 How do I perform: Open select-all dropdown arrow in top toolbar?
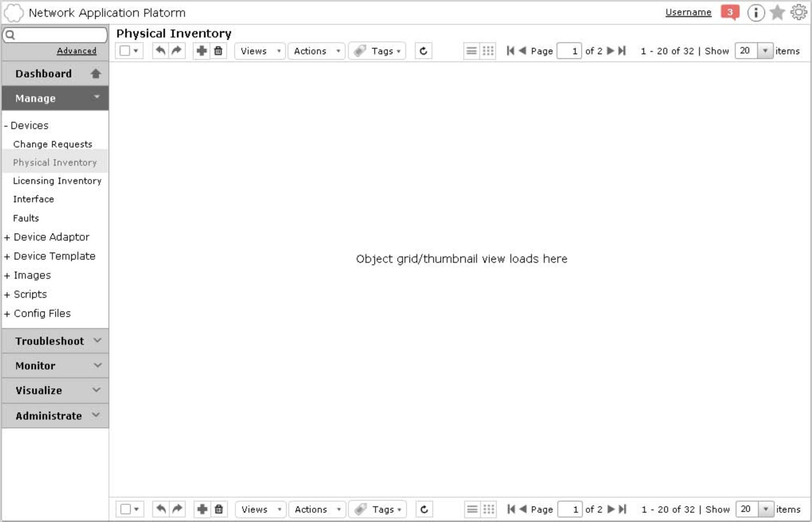point(136,51)
